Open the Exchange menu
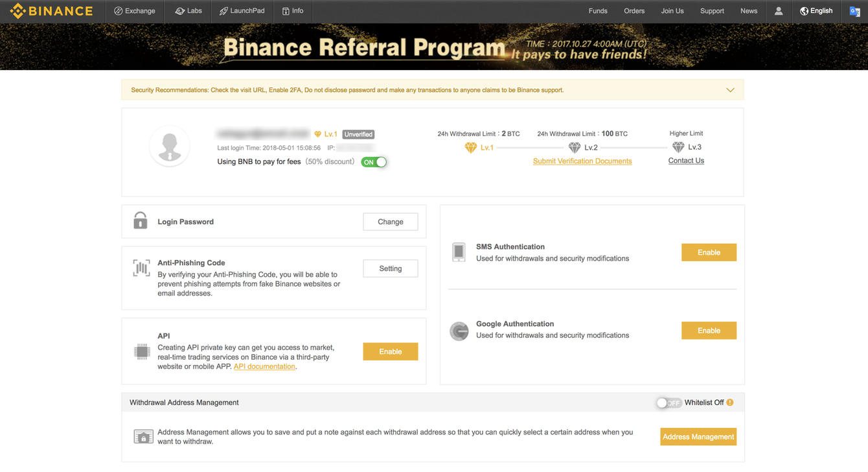868x472 pixels. click(x=135, y=11)
